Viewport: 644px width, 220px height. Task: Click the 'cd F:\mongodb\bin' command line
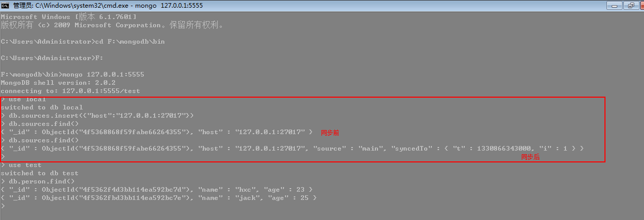[83, 42]
